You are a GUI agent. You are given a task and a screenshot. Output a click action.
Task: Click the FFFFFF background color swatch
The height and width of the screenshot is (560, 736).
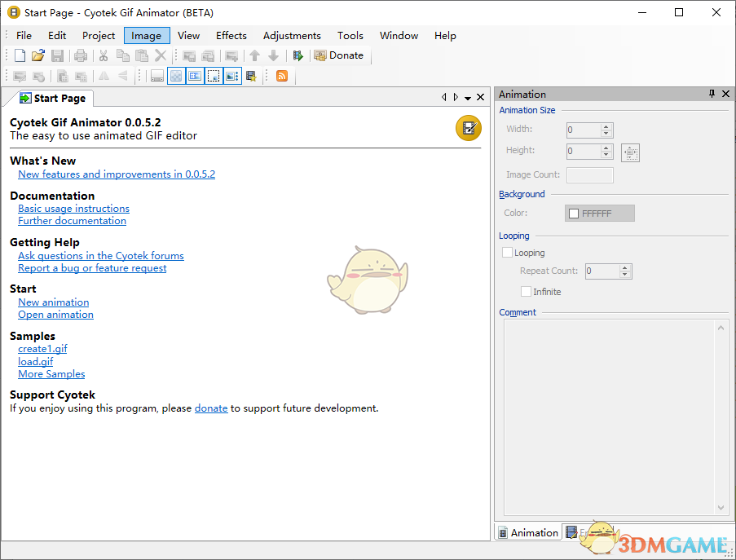point(599,213)
